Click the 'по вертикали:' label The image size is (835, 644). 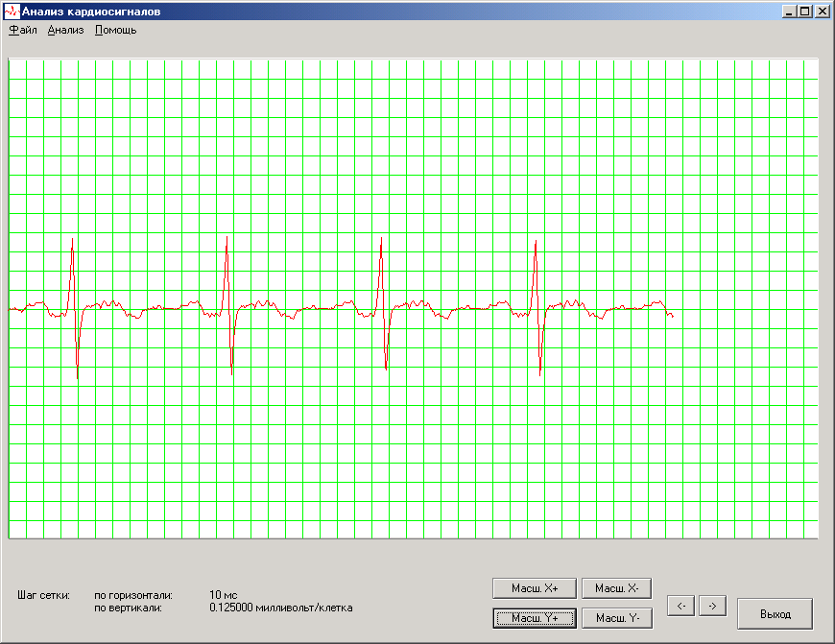(x=128, y=608)
